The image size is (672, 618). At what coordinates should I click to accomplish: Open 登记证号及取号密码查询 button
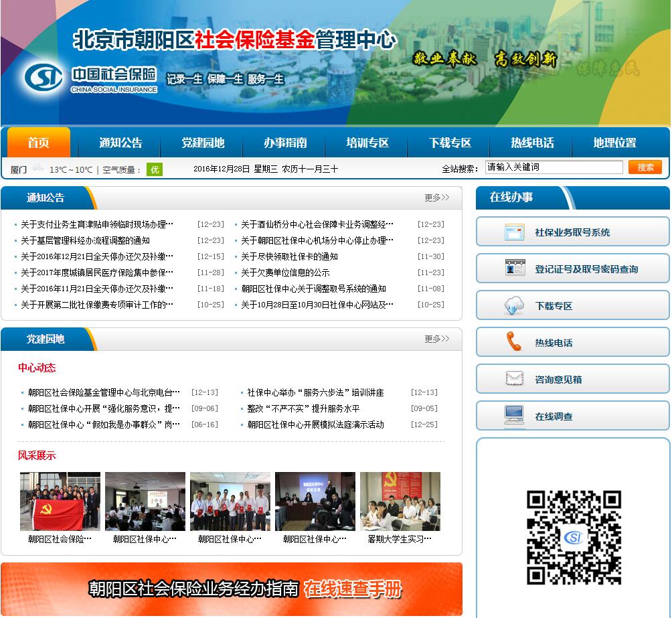point(572,268)
